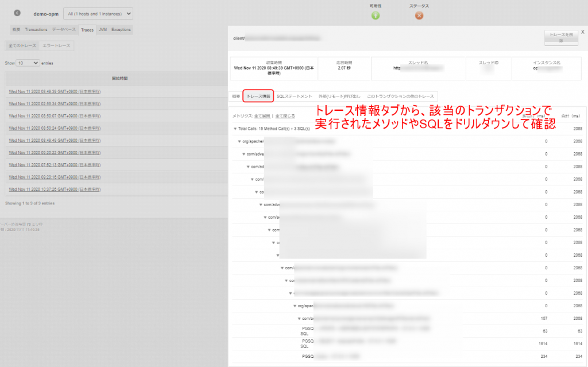
Task: Click the back arrow beside demo-opm
Action: coord(17,13)
